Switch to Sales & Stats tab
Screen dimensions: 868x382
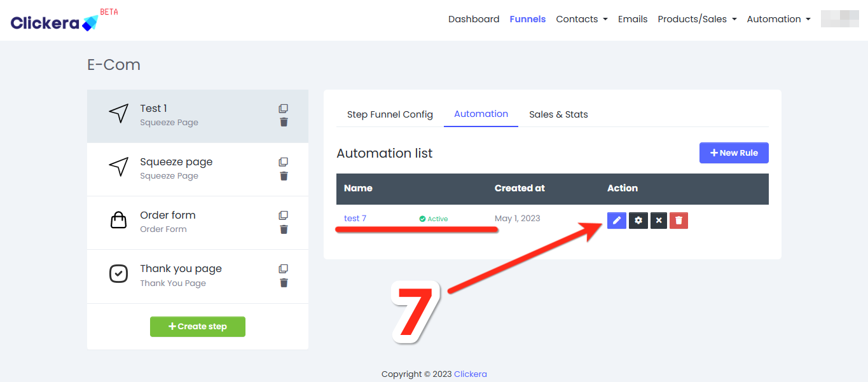point(558,114)
